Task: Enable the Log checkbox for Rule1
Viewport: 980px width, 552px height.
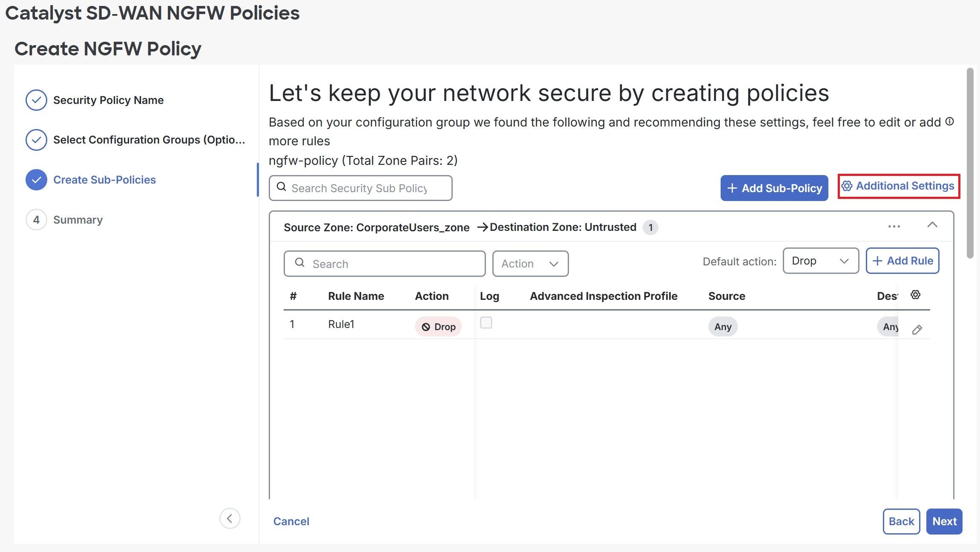Action: 486,323
